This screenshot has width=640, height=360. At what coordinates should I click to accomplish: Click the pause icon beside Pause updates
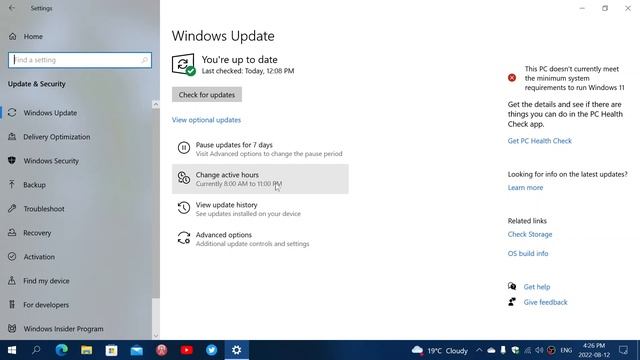(184, 147)
